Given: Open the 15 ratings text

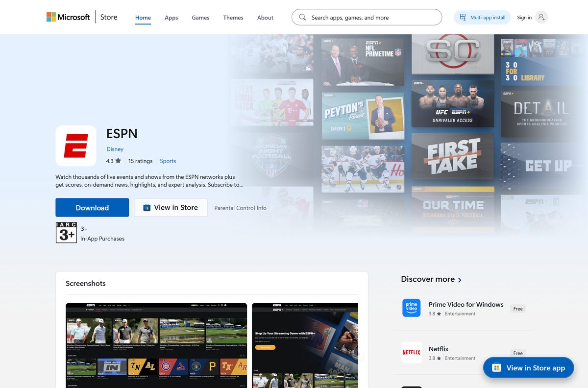Looking at the screenshot, I should tap(140, 161).
